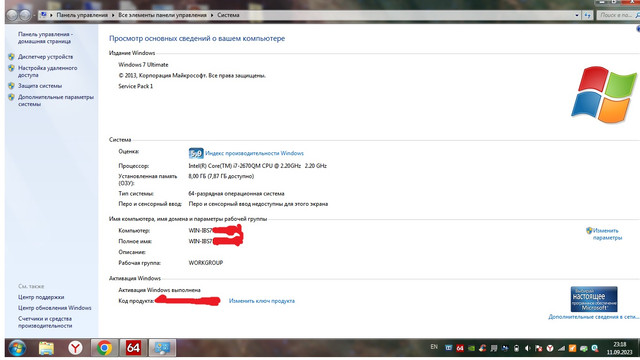Screen dimensions: 640x360
Task: Expand the arrow after Все элементы breadcrumb
Action: point(212,15)
